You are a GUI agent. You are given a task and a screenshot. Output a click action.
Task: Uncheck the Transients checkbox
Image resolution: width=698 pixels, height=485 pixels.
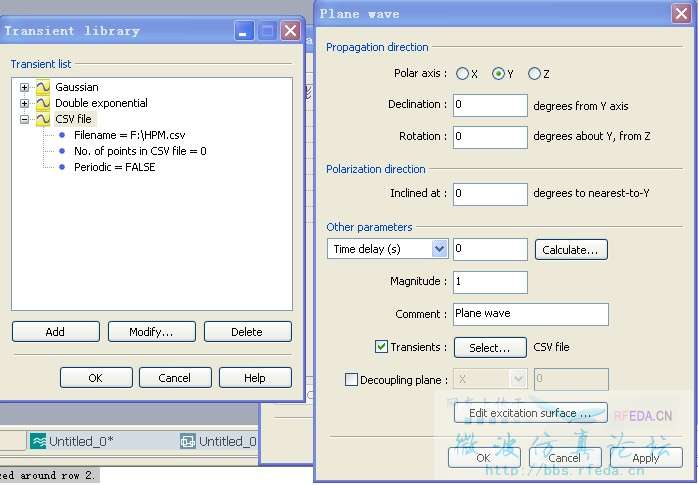pyautogui.click(x=381, y=347)
